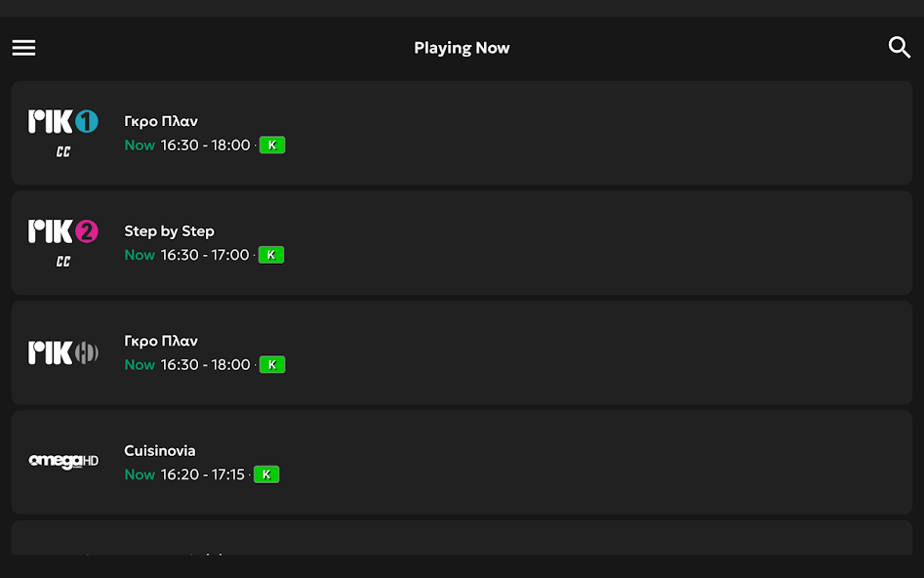Image resolution: width=924 pixels, height=578 pixels.
Task: Open the Cuisinovia programme
Action: coord(160,451)
